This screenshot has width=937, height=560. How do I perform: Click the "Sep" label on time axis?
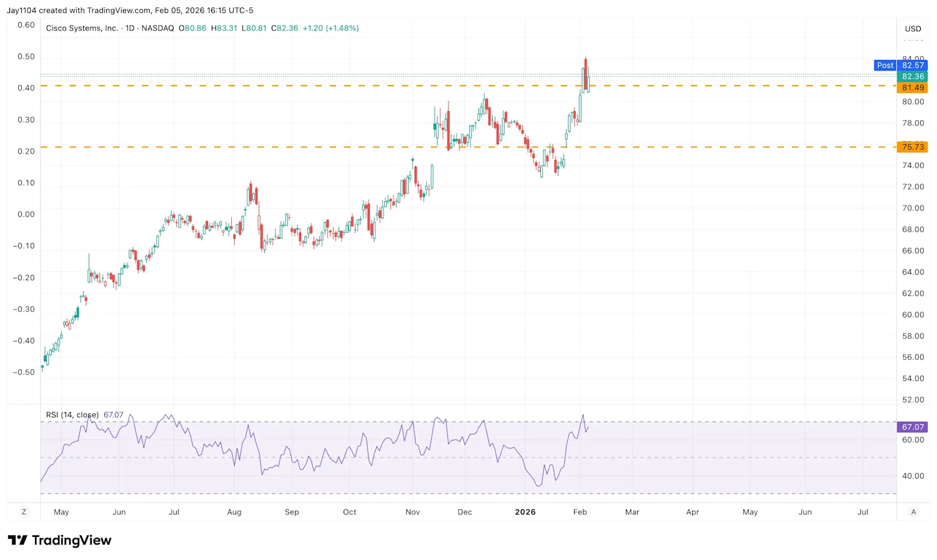pyautogui.click(x=292, y=512)
